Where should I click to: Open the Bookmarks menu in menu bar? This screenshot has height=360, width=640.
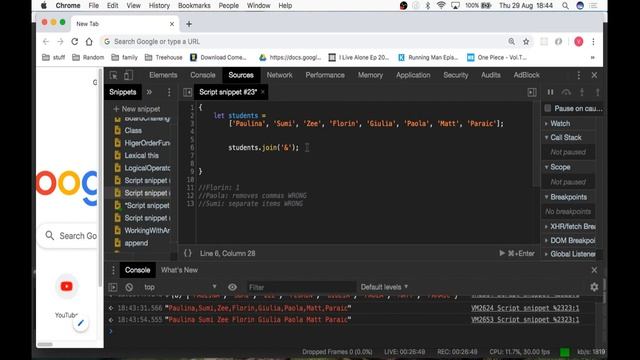pyautogui.click(x=194, y=6)
